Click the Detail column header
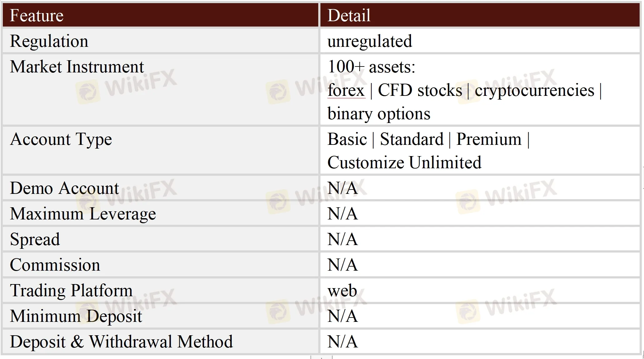This screenshot has height=359, width=644. coord(349,15)
